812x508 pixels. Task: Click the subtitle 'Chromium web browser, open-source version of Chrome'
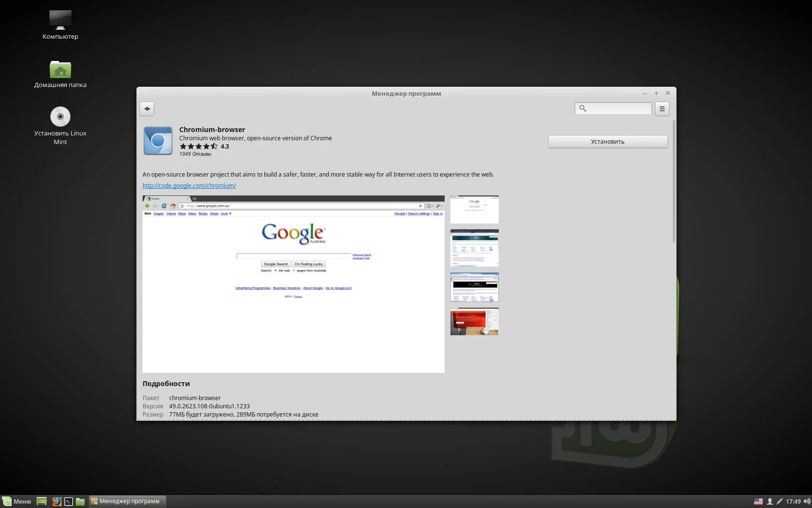(256, 138)
